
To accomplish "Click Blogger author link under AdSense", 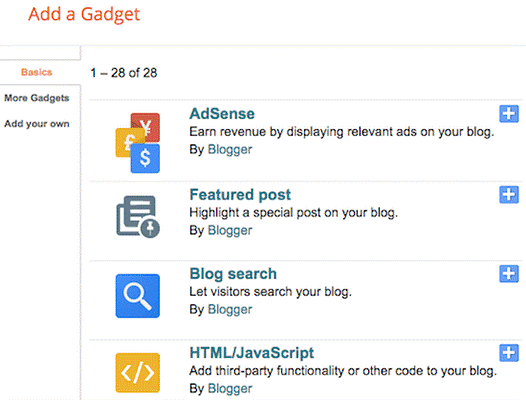I will pos(230,150).
